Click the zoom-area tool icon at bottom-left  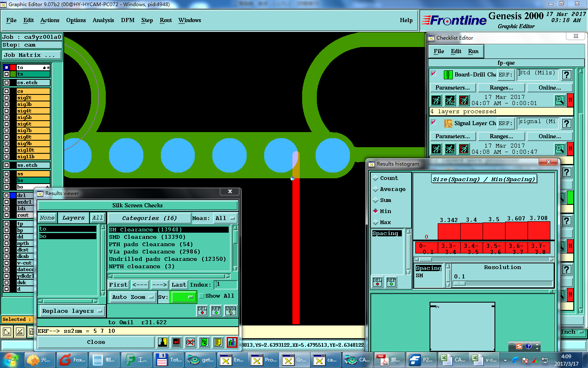click(7, 332)
